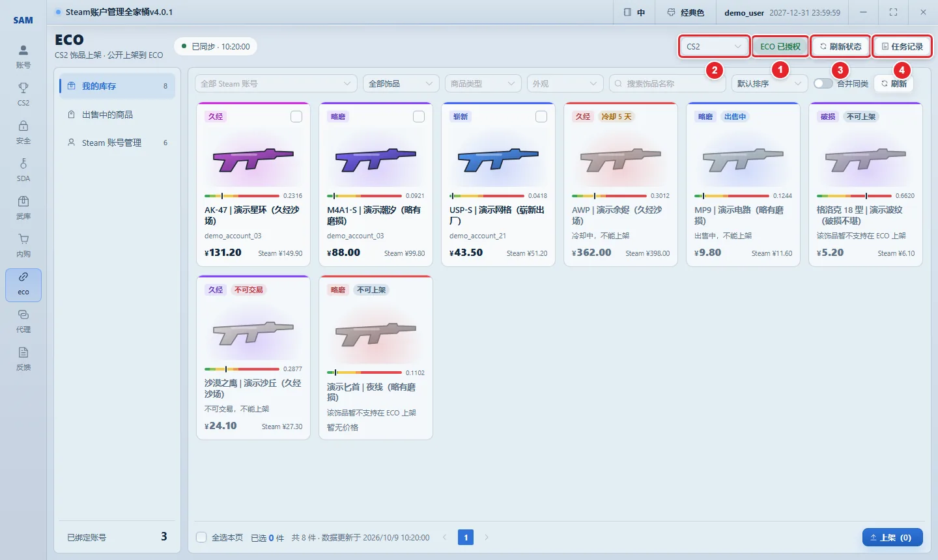
Task: Go to the previous page arrow
Action: 445,537
